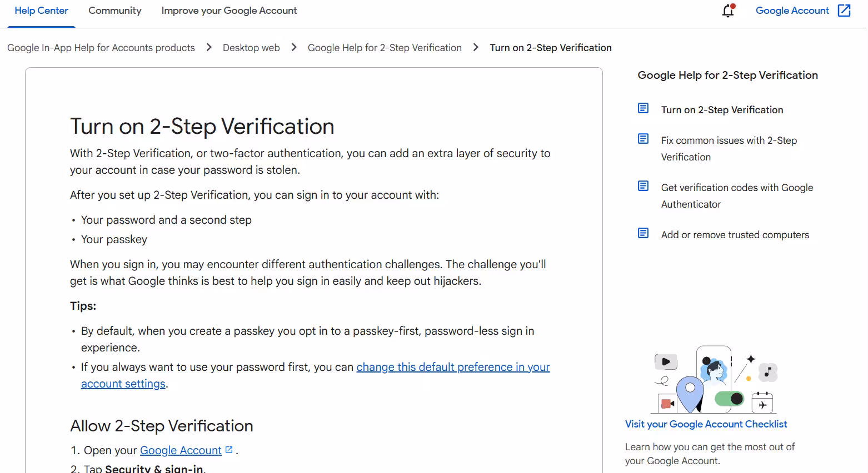Go to Desktop web breadcrumb

[251, 48]
